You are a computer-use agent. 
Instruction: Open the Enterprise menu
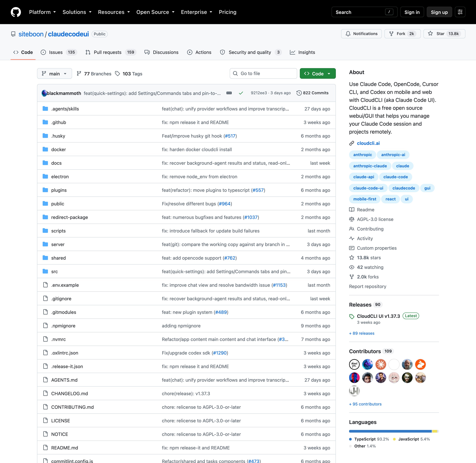(196, 12)
